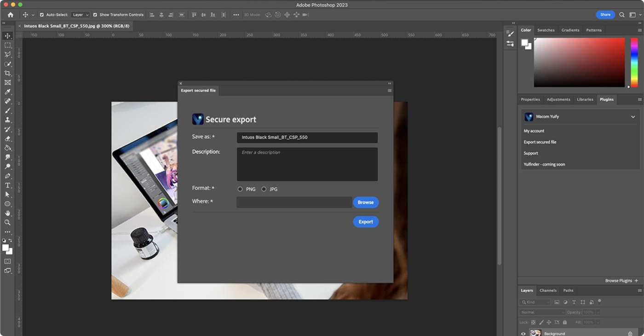Viewport: 644px width, 336px height.
Task: Open the Layer auto-select dropdown
Action: click(x=80, y=15)
